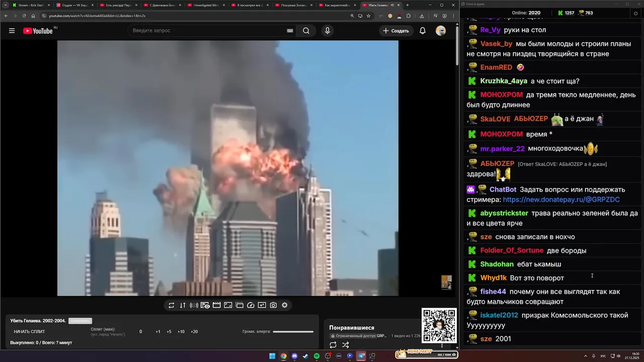Click the Создать create button

[395, 31]
